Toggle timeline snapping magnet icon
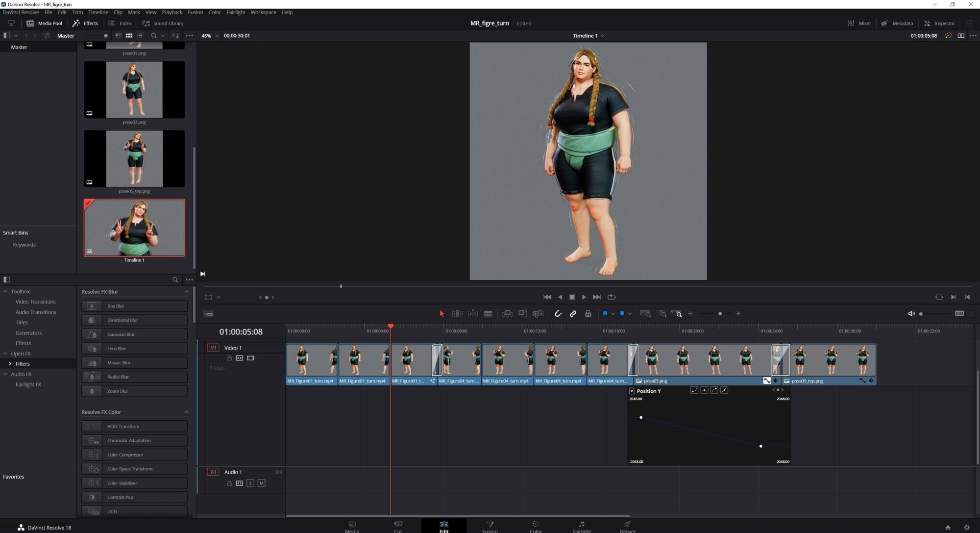 [558, 314]
